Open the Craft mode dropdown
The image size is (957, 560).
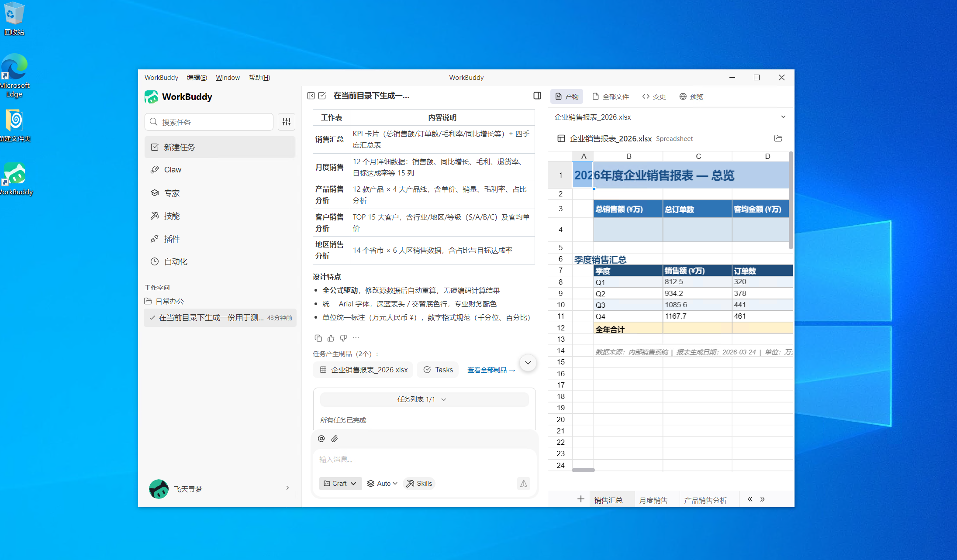(x=340, y=483)
